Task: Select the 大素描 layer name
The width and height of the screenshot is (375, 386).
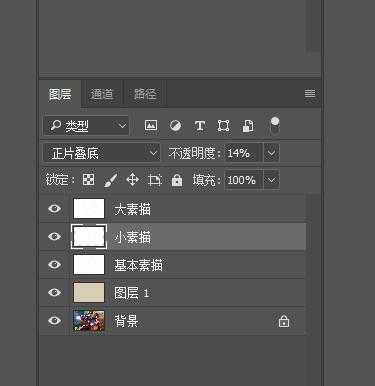Action: (132, 209)
